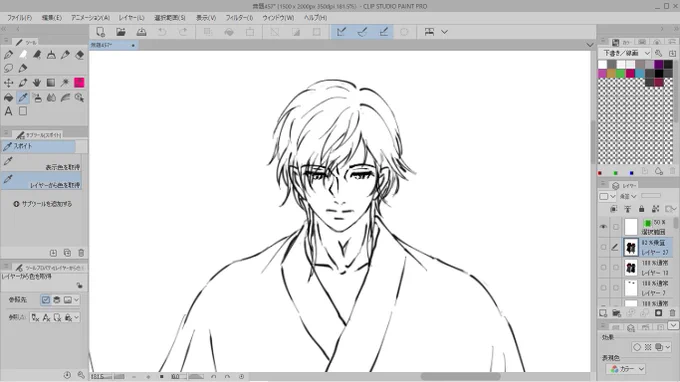Select レイヤーから色を取得 sub tool
Screen dimensions: 680x382
[42, 181]
